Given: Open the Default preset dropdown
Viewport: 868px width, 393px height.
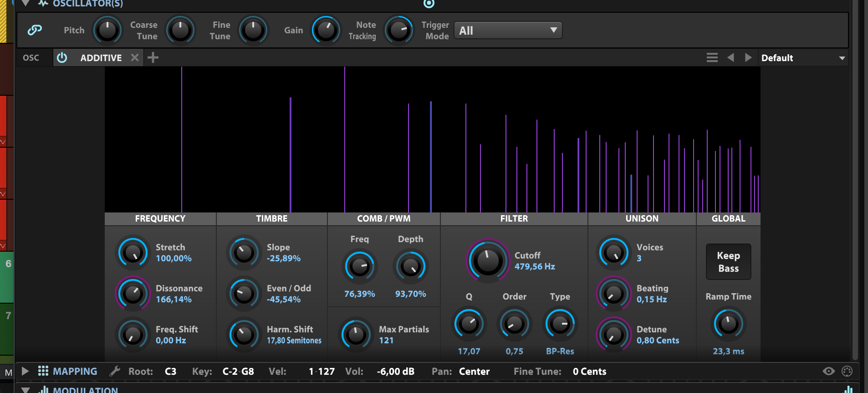Looking at the screenshot, I should pos(802,58).
